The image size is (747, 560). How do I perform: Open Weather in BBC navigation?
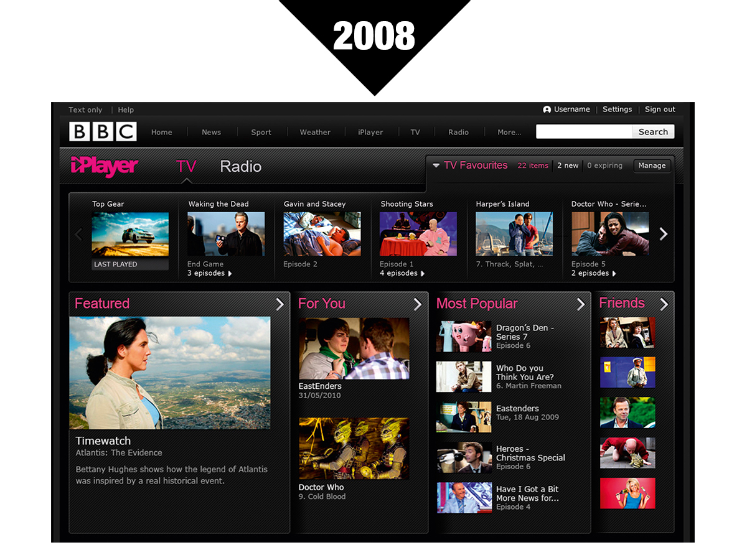[315, 132]
